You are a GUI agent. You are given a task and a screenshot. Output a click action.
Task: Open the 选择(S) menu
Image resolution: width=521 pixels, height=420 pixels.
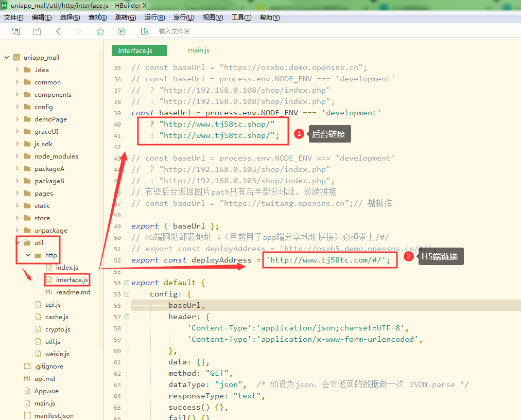point(70,17)
